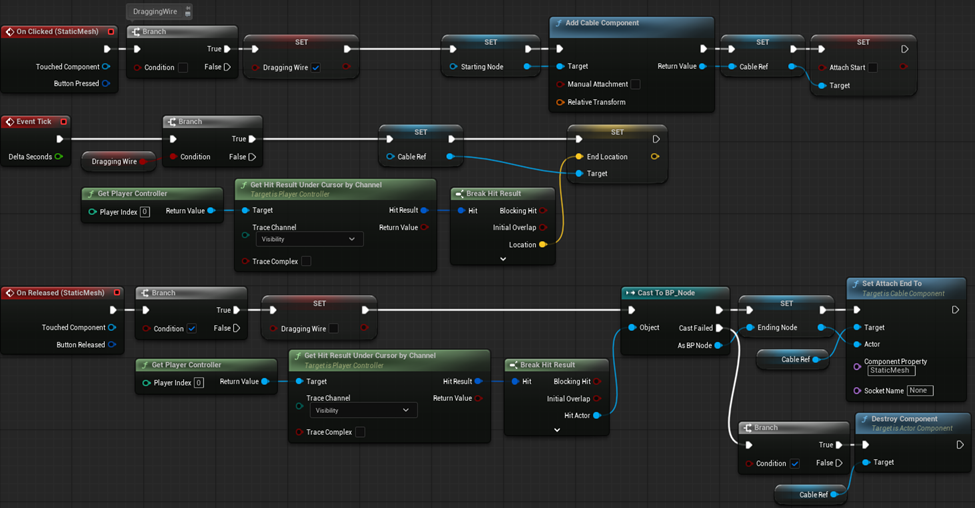
Task: Click the Blocking Hit pin above Hit Actor
Action: [597, 381]
